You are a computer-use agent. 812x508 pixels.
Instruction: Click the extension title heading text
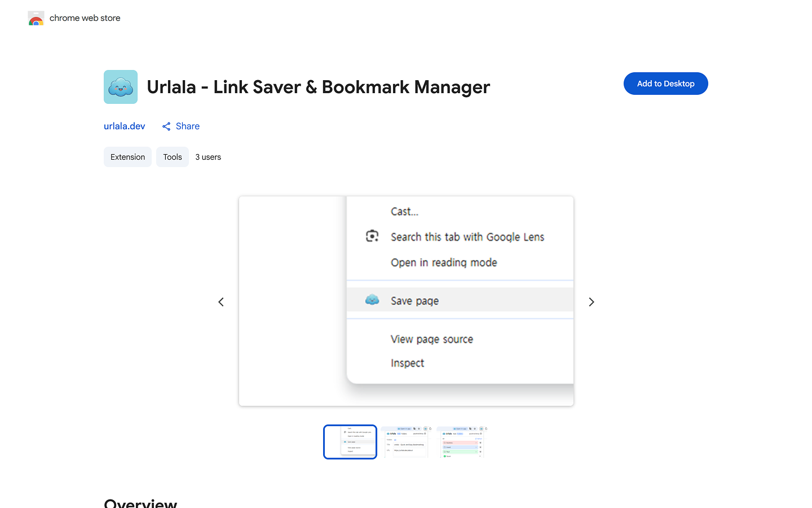[x=318, y=87]
